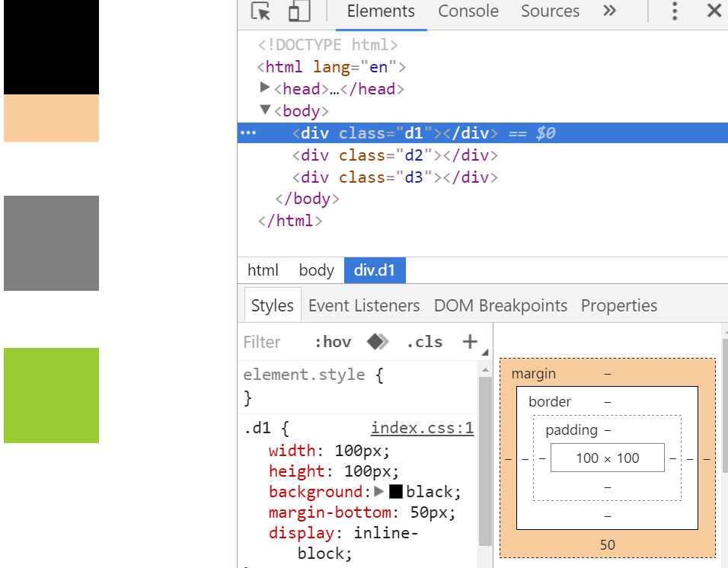Open the Event Listeners tab
The height and width of the screenshot is (568, 728).
[x=364, y=305]
